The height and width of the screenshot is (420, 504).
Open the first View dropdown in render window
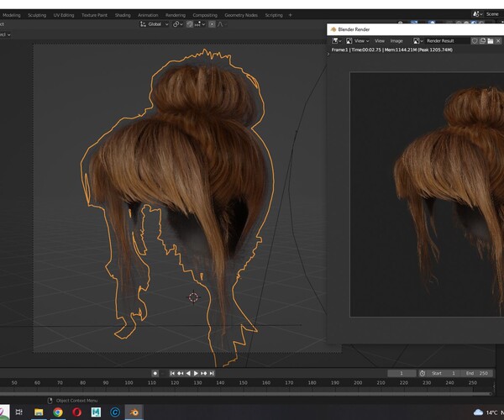coord(361,41)
